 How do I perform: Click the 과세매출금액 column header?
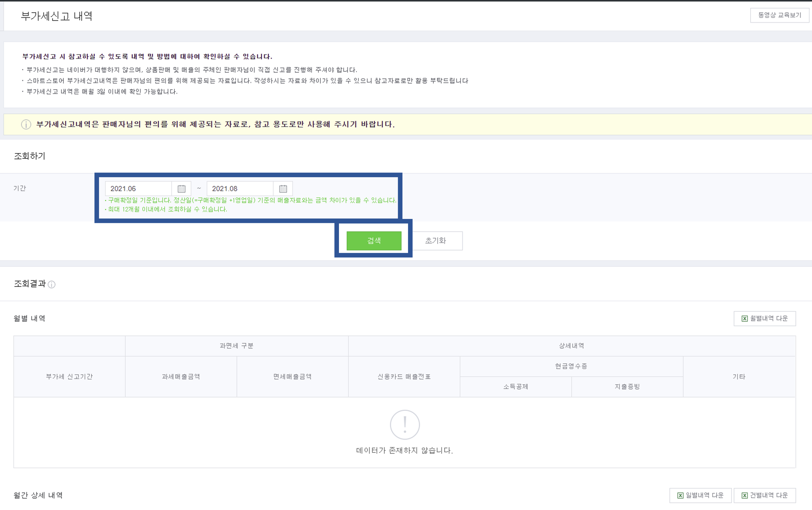[x=181, y=377]
